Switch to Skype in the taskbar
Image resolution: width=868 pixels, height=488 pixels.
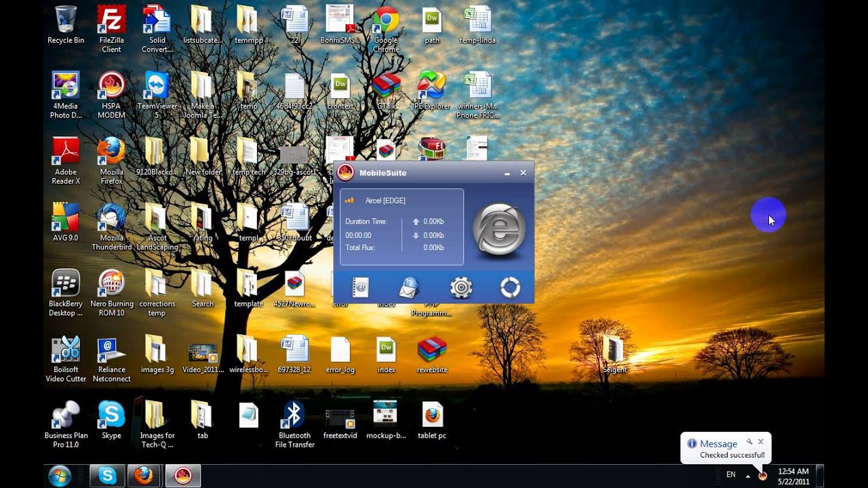pyautogui.click(x=107, y=476)
